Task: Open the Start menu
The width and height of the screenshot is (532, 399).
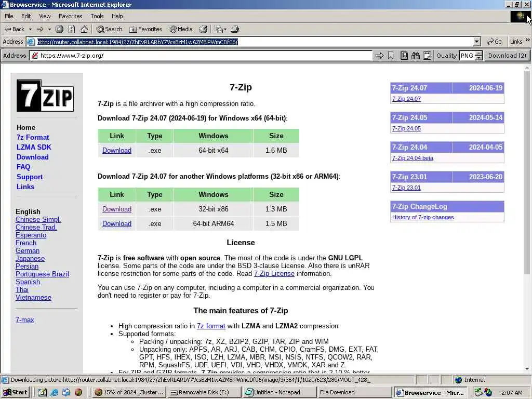Action: click(x=15, y=392)
